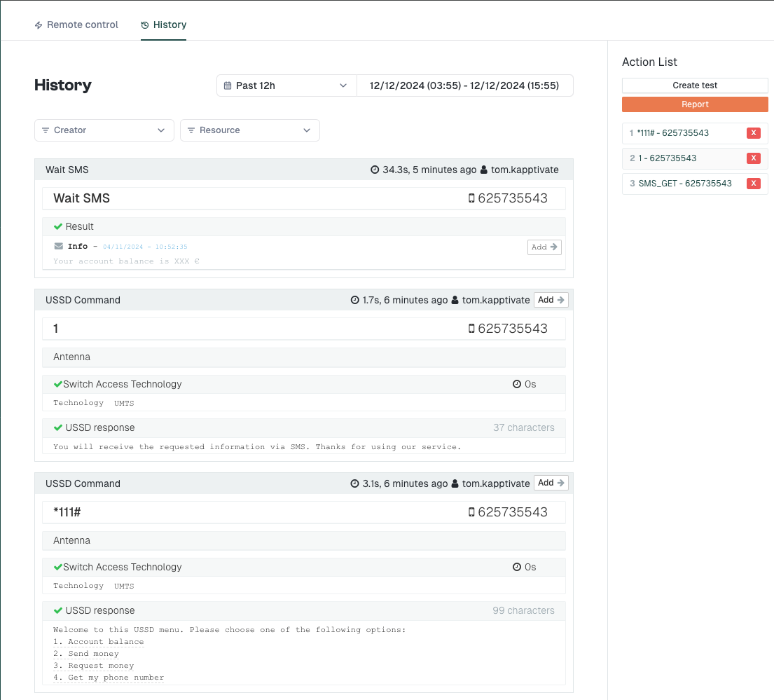Click the clock icon in Wait SMS header
774x700 pixels.
click(375, 170)
